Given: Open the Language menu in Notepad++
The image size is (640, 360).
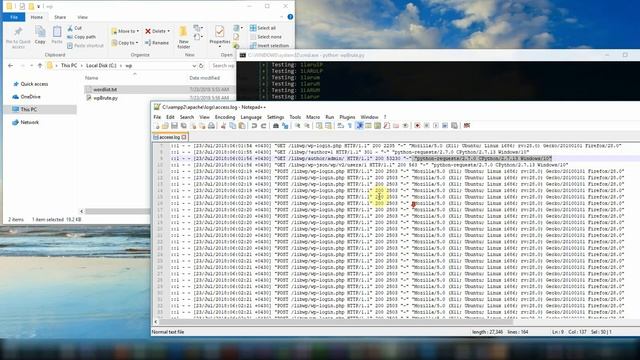Looking at the screenshot, I should click(x=251, y=117).
